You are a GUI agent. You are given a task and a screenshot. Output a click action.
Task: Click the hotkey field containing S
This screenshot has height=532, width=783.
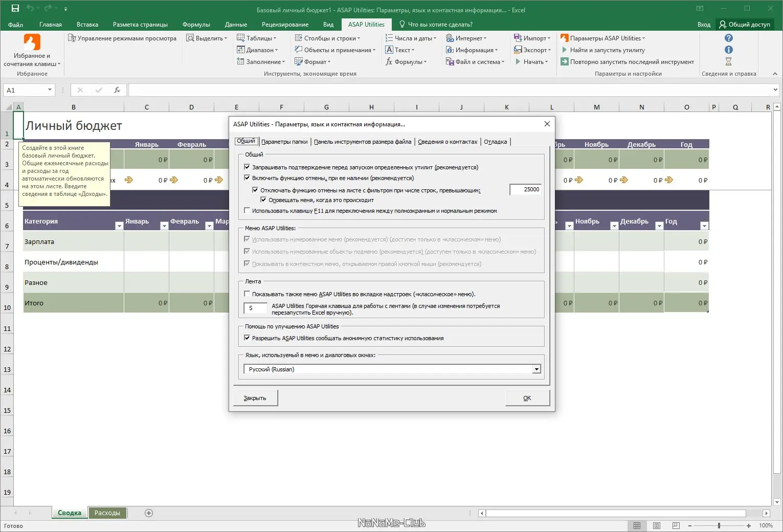255,308
